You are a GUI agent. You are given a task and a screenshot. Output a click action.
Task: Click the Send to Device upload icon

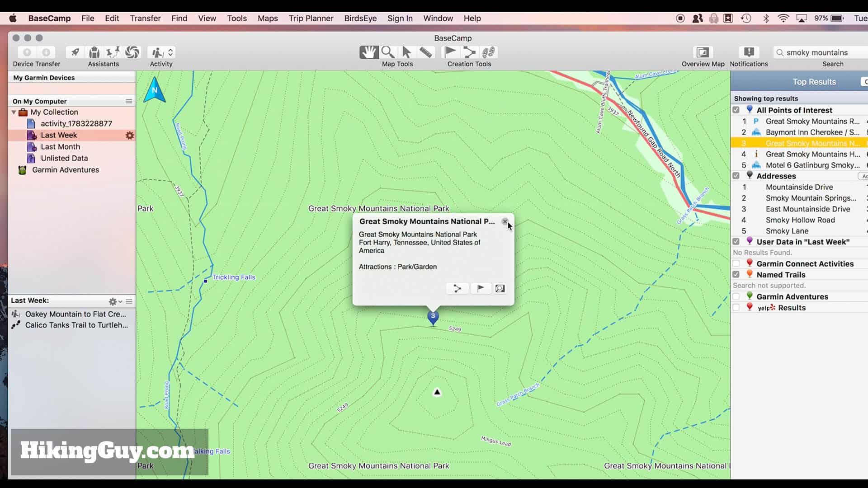[27, 52]
